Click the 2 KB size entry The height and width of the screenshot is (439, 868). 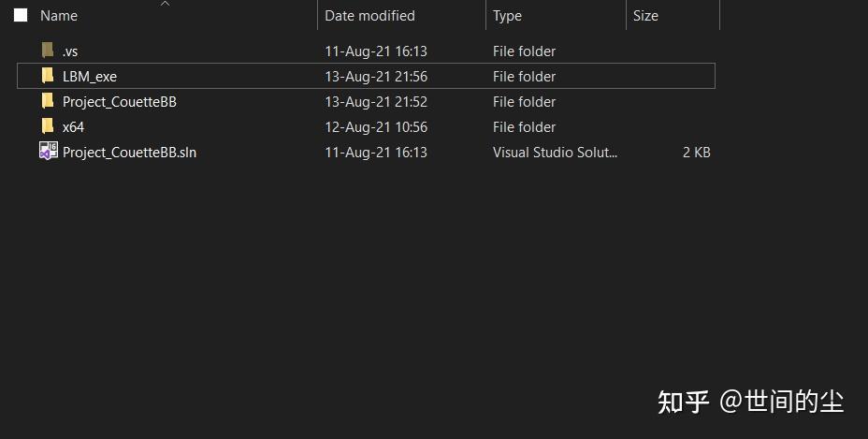[x=696, y=153]
